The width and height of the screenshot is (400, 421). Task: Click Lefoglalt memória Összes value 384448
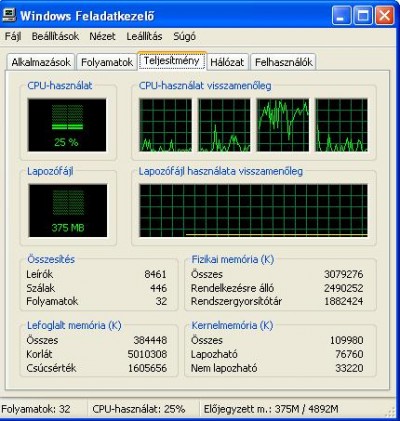tap(150, 340)
